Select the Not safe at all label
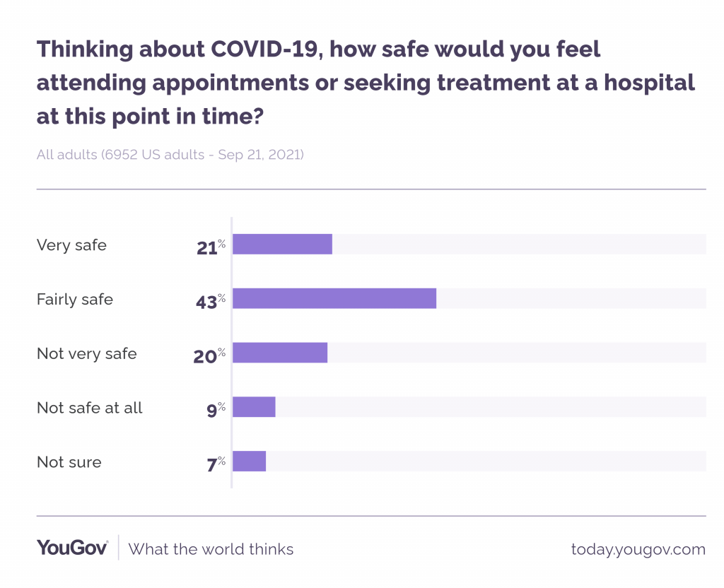724x588 pixels. (x=90, y=408)
